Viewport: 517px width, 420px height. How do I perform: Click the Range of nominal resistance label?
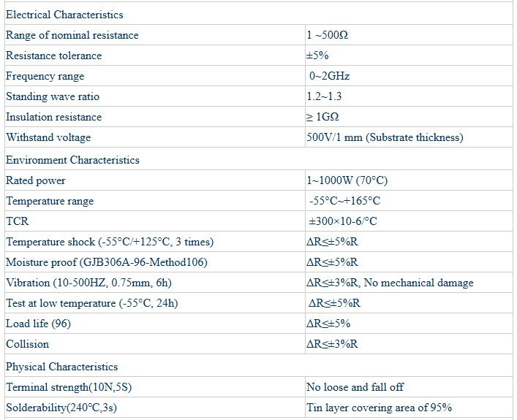click(x=72, y=35)
